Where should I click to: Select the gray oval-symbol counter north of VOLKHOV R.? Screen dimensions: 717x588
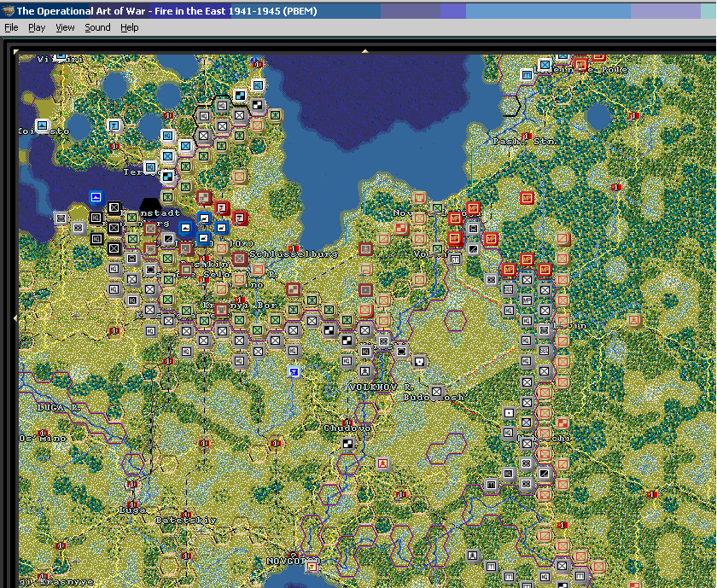(401, 351)
